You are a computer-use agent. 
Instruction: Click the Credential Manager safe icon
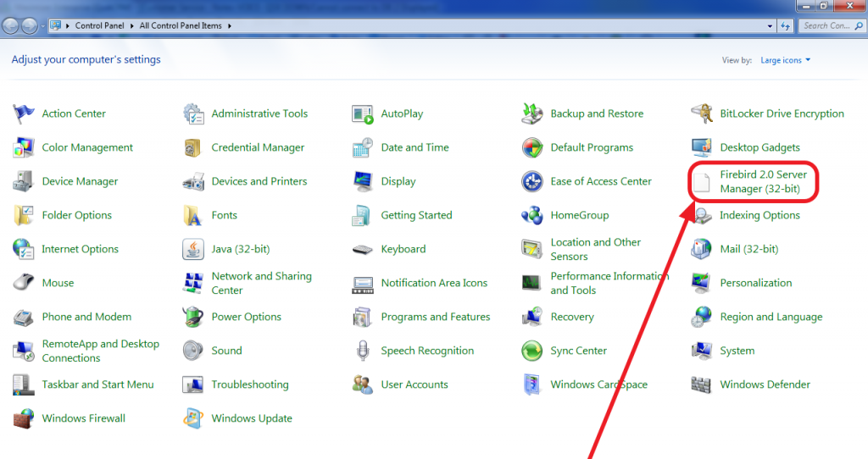[193, 147]
